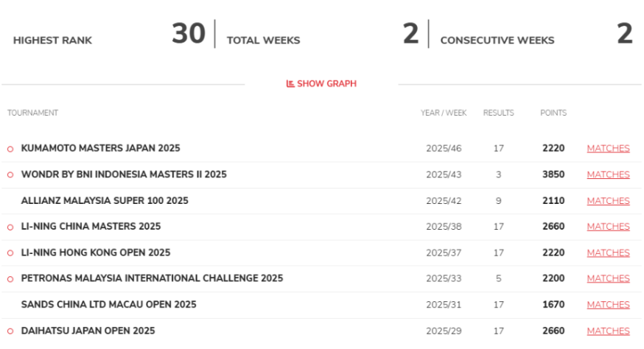
Task: Click the Year / Week column header
Action: [x=444, y=113]
